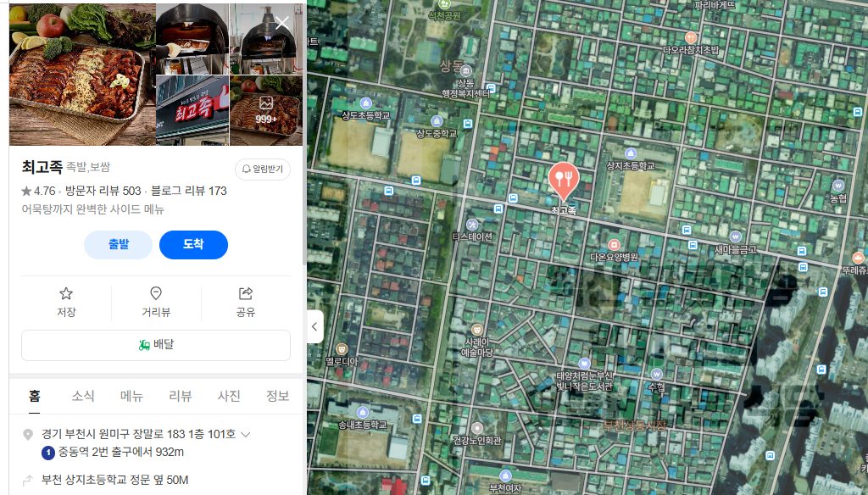Click the 멜로디아 map marker
868x495 pixels.
(x=342, y=349)
